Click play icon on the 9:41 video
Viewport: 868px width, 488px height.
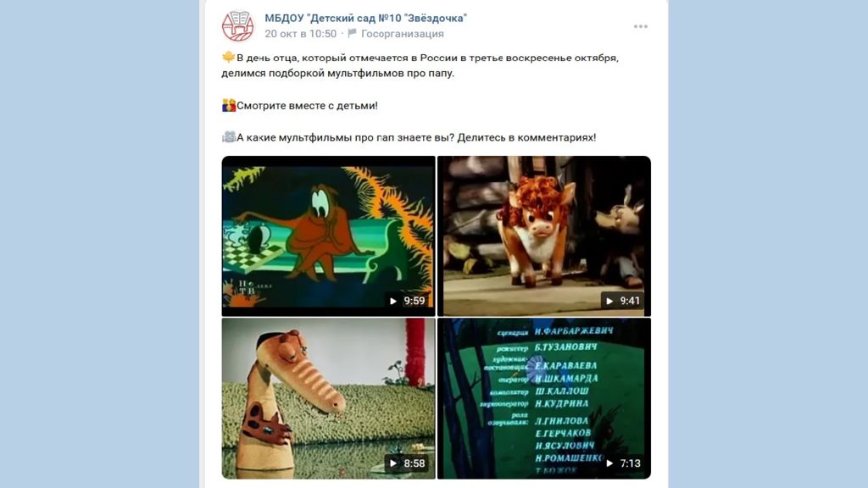click(x=609, y=301)
